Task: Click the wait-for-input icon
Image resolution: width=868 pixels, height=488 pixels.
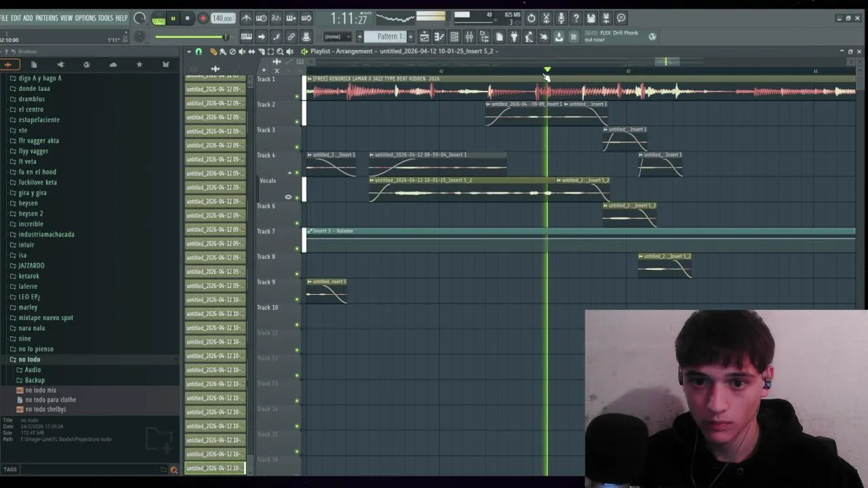Action: 261,18
